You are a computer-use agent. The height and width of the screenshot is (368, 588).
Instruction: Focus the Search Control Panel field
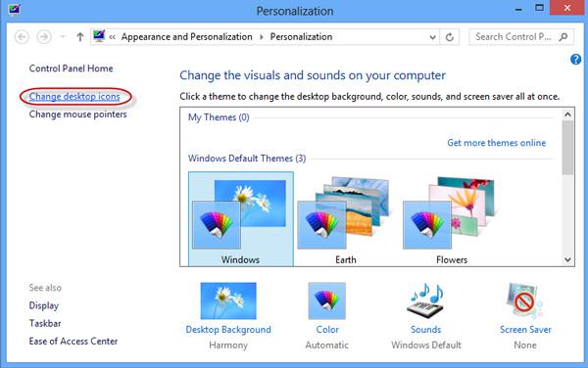click(x=521, y=37)
